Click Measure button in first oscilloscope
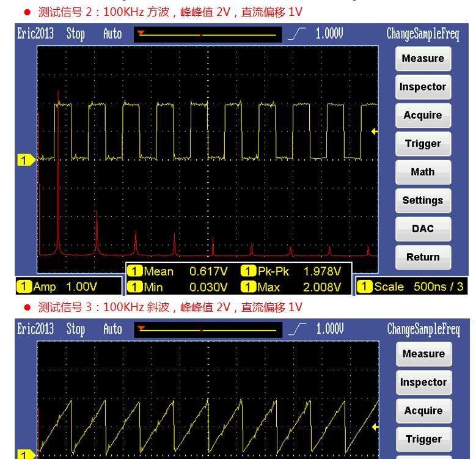This screenshot has width=476, height=459. pos(423,59)
